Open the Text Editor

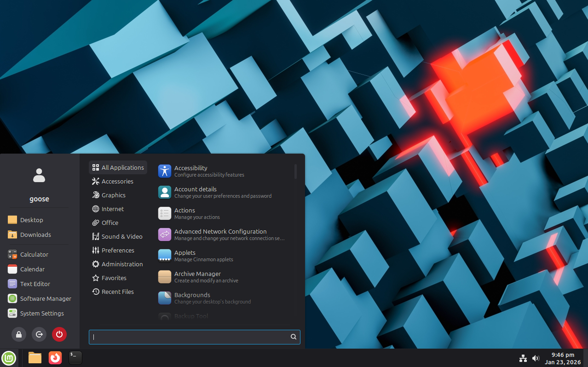(x=35, y=284)
